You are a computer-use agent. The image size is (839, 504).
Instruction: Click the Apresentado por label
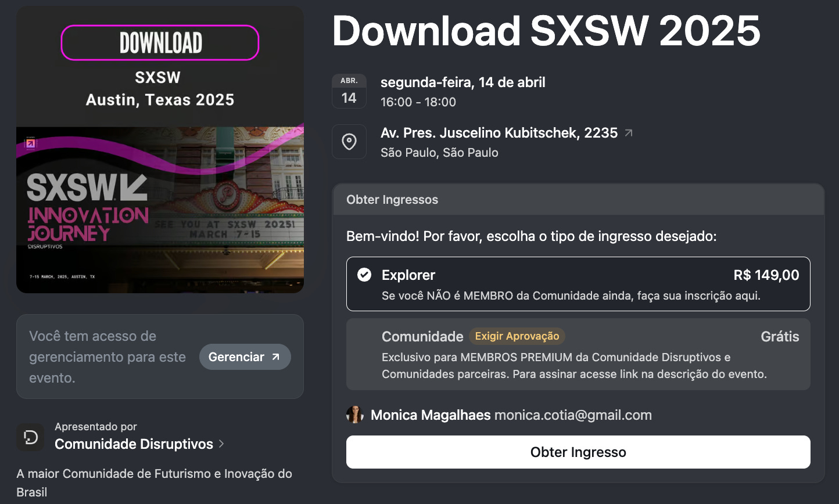[x=96, y=427]
